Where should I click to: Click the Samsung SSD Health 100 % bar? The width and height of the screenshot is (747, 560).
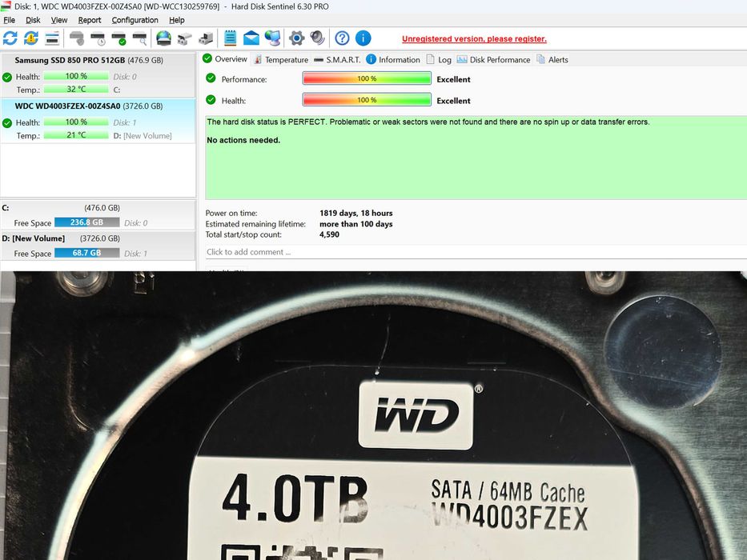point(76,76)
